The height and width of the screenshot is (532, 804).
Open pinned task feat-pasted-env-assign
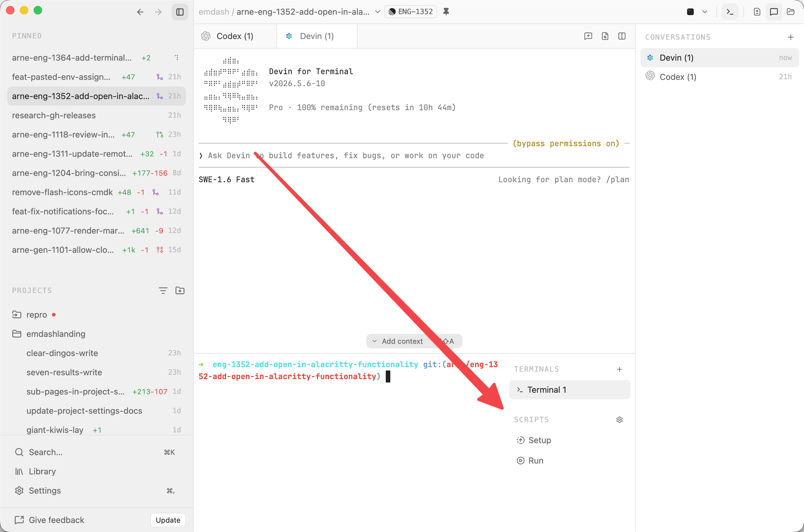pos(96,77)
